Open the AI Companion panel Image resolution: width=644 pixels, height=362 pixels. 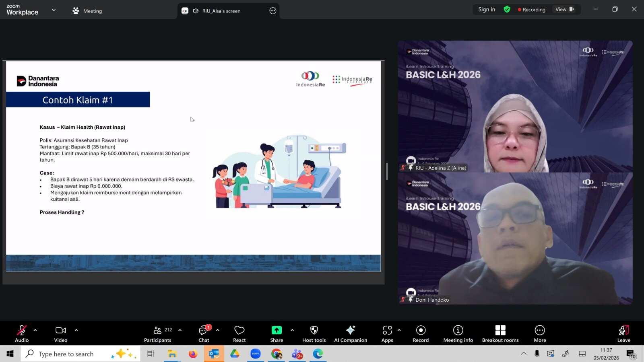click(x=350, y=333)
